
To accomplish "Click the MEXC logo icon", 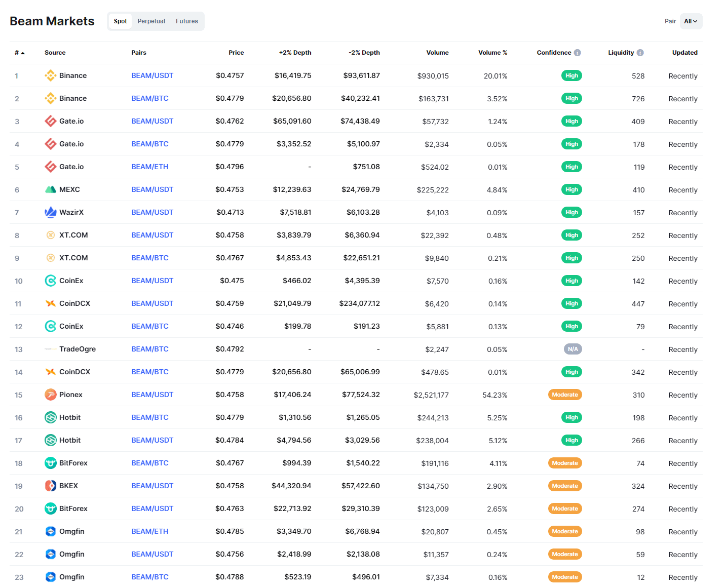I will click(x=50, y=189).
